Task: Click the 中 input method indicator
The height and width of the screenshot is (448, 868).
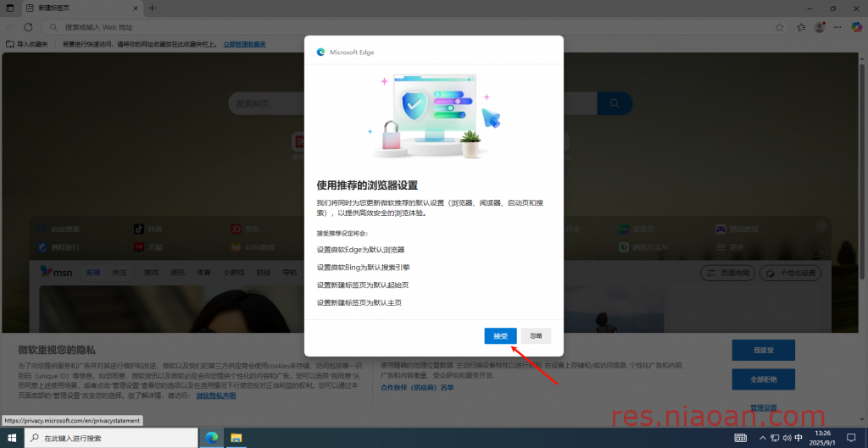Action: (x=798, y=438)
